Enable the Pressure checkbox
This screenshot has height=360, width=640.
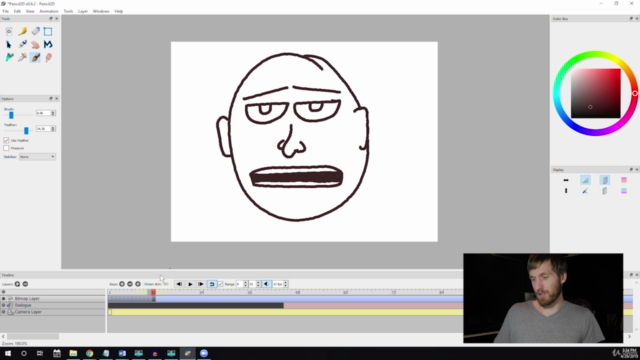[6, 148]
